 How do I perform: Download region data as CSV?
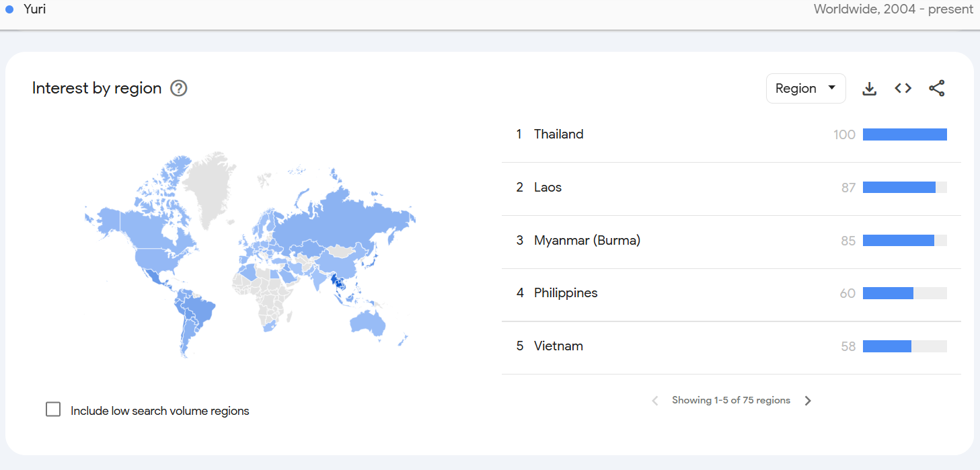coord(870,89)
